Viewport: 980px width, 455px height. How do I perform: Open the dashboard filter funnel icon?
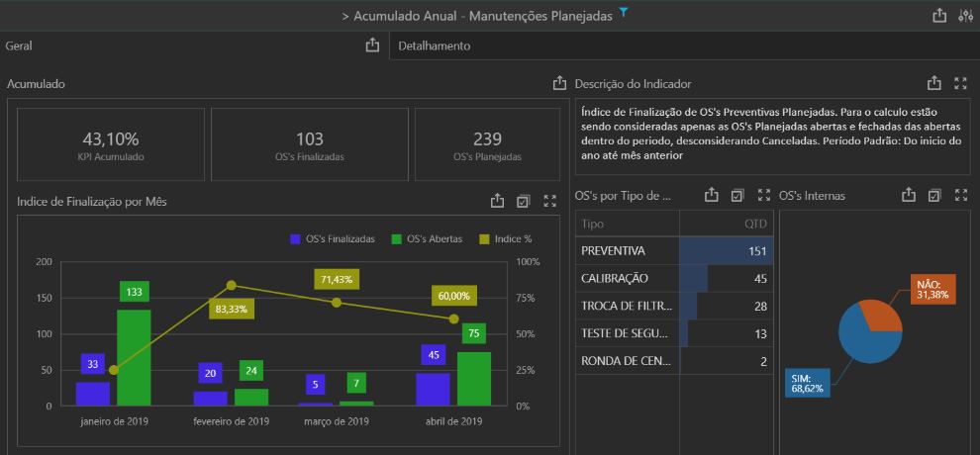click(x=624, y=13)
